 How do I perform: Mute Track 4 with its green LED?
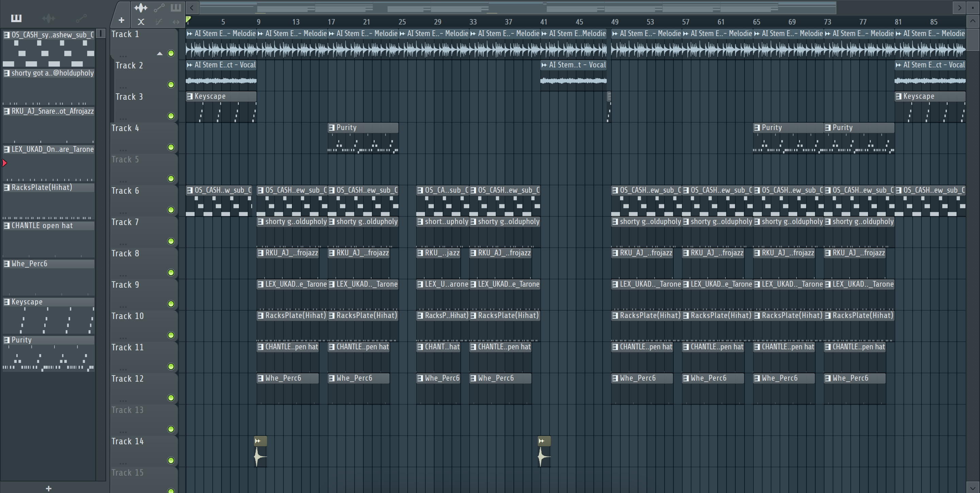tap(171, 147)
